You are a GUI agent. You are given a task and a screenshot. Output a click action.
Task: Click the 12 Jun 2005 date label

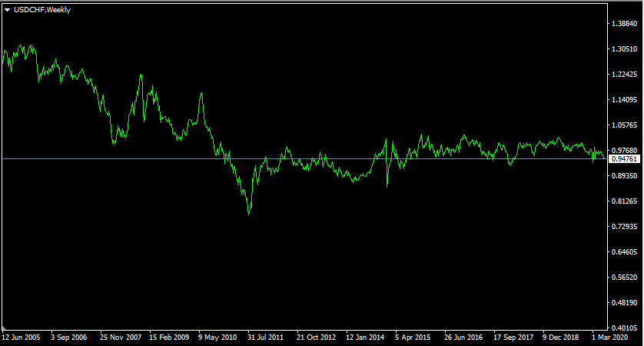click(21, 338)
